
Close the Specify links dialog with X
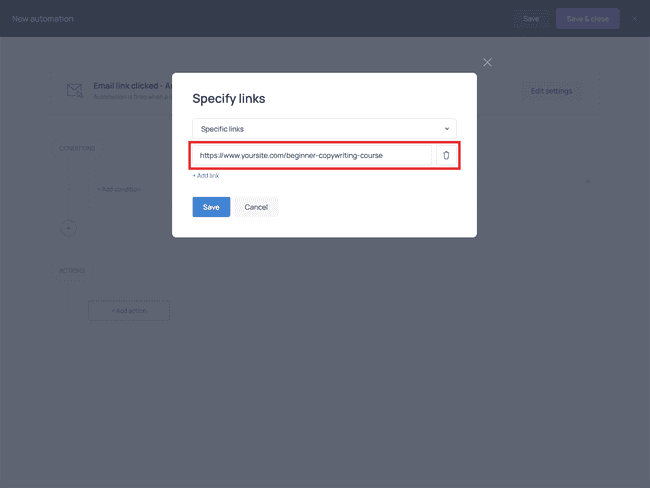488,62
